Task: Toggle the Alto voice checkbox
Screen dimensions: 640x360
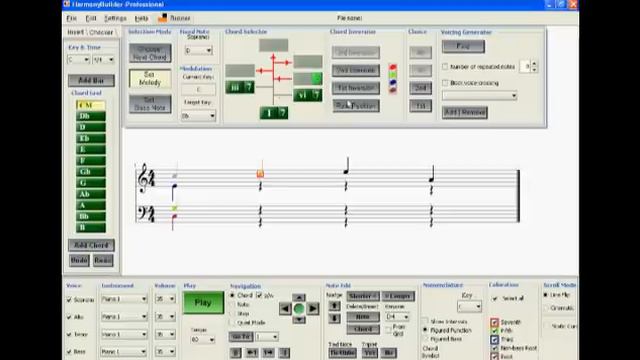Action: click(x=69, y=317)
